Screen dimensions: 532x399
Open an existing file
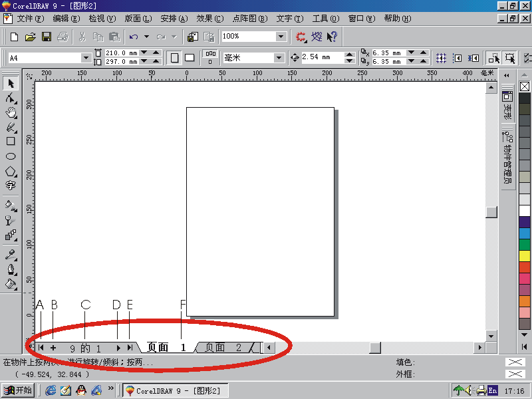(x=31, y=37)
